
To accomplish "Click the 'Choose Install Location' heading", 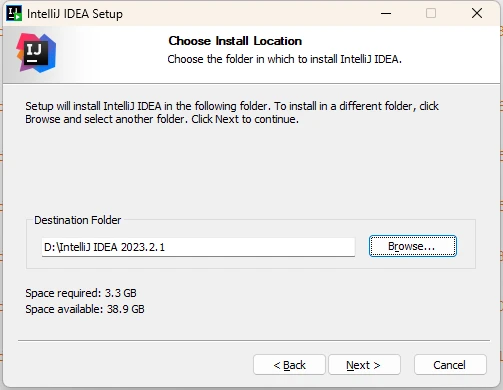I will point(235,41).
